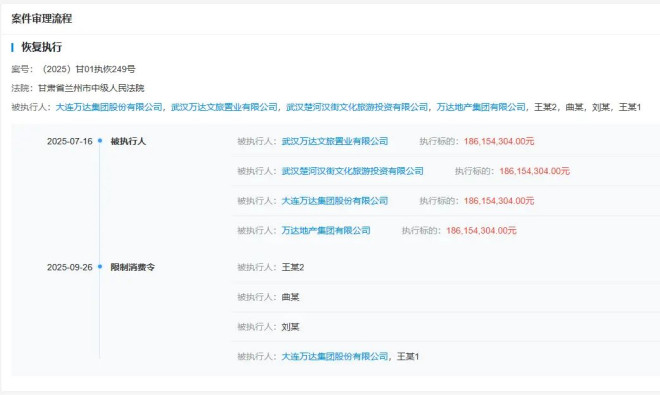Click 王某1 in the last 限制消费令 row

(x=408, y=357)
